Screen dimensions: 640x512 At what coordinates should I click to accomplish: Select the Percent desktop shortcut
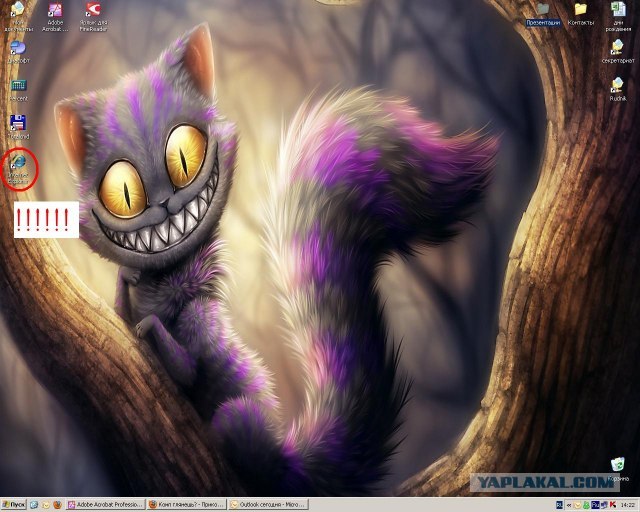coord(18,90)
